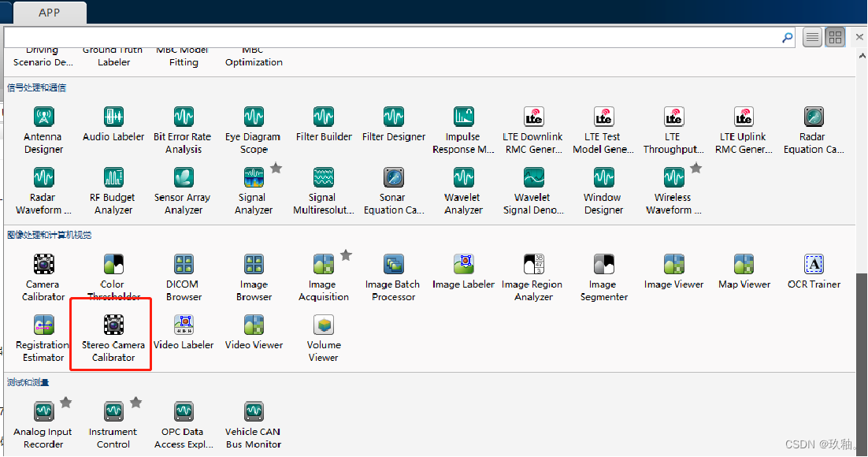Toggle favorite star for Instrument Control
This screenshot has width=868, height=457.
point(136,402)
